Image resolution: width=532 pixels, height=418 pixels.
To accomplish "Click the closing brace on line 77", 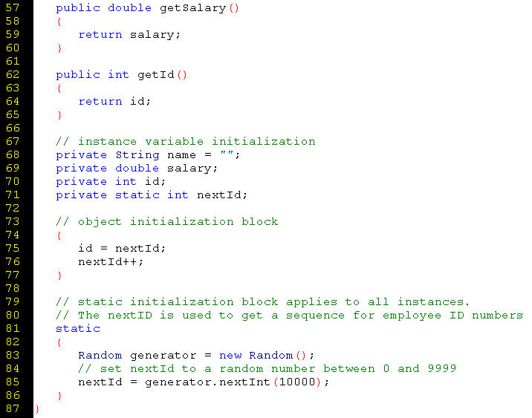I will pyautogui.click(x=59, y=275).
